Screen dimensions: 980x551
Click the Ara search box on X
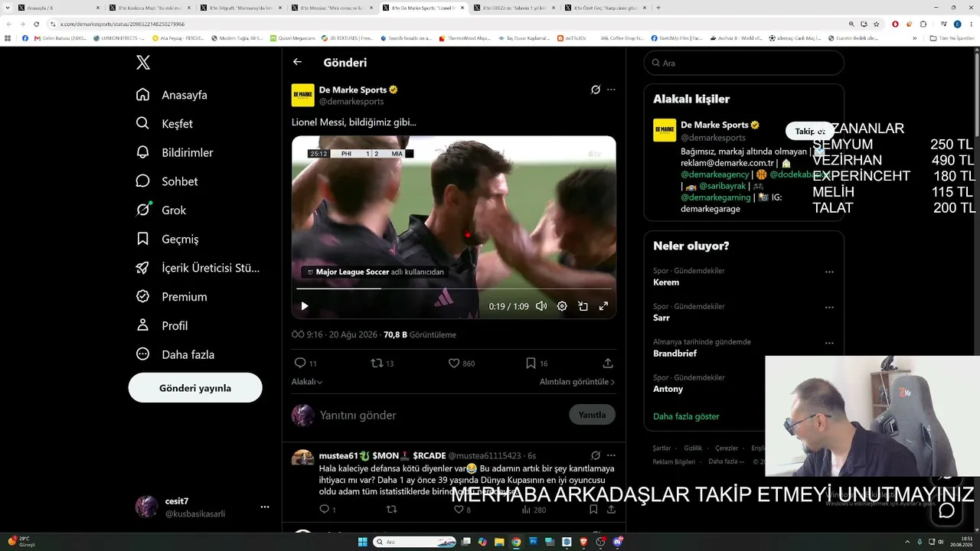(x=743, y=63)
